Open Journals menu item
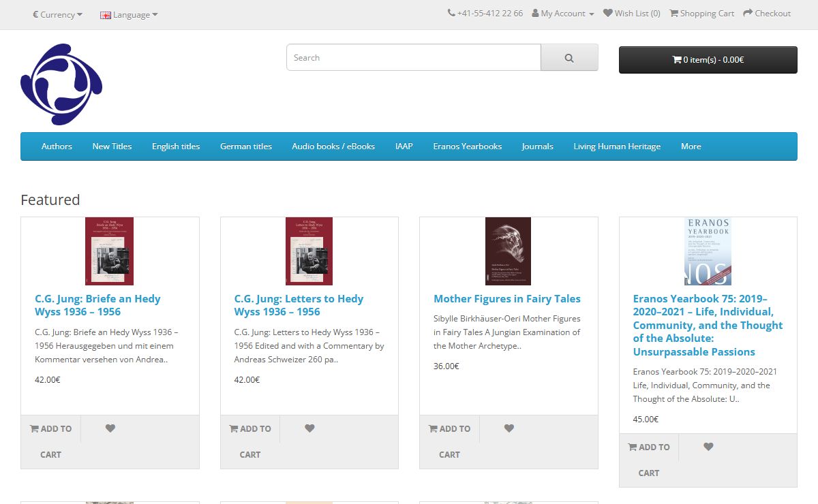818x504 pixels. 538,146
